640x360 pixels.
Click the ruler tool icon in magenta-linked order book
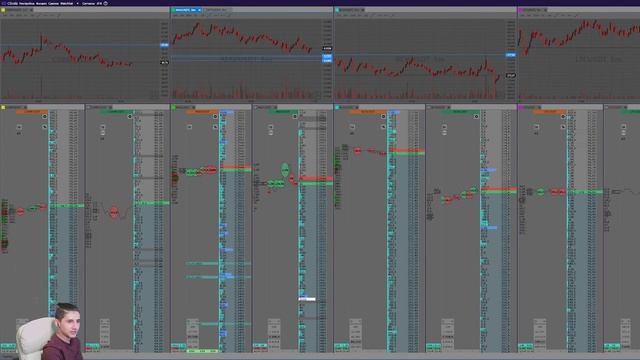coord(563,127)
